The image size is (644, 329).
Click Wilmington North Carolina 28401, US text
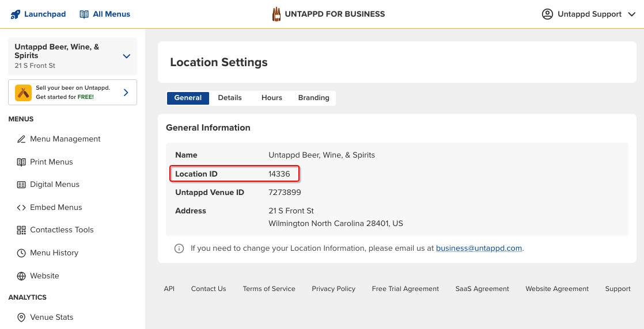pos(336,224)
